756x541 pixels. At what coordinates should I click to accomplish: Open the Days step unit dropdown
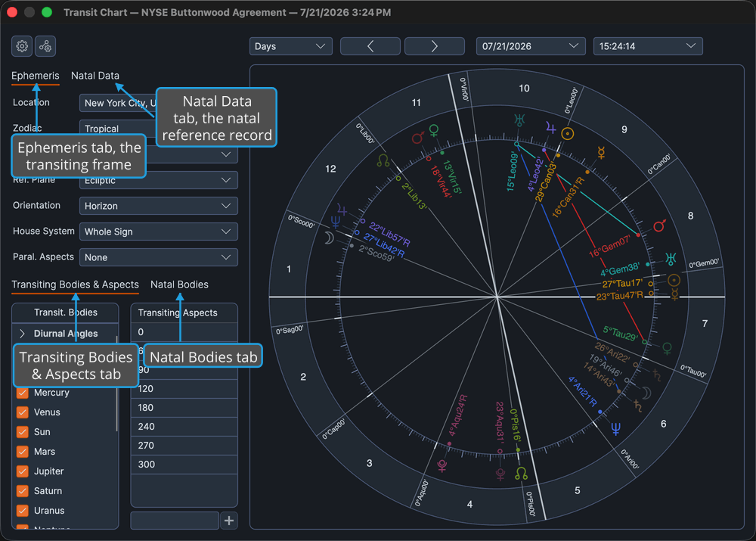pyautogui.click(x=291, y=46)
